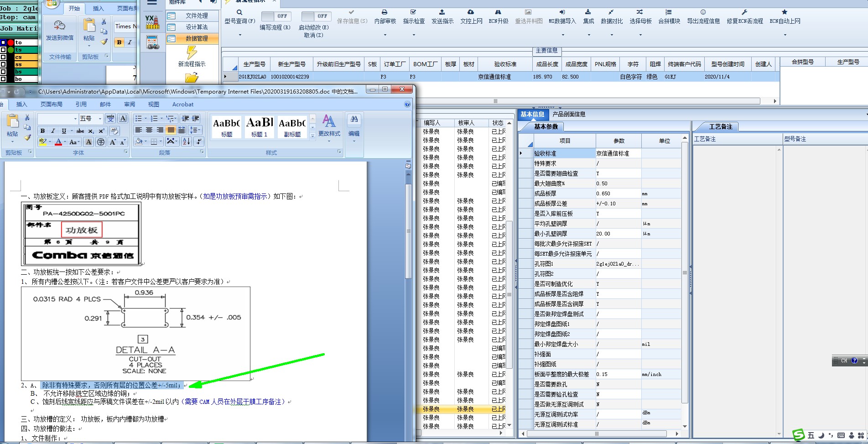Screen dimensions: 868x444
Task: Click the 修复ECN丢流程 wrench icon
Action: 744,12
